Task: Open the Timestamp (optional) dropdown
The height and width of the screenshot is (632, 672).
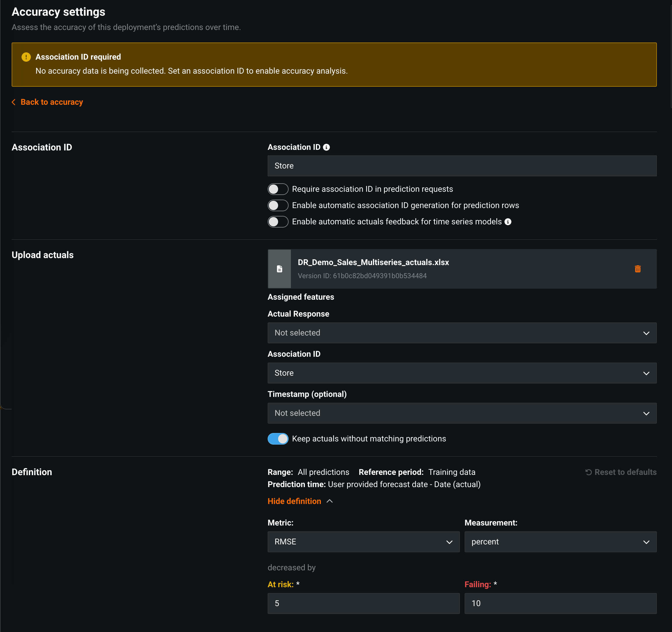Action: click(x=462, y=413)
